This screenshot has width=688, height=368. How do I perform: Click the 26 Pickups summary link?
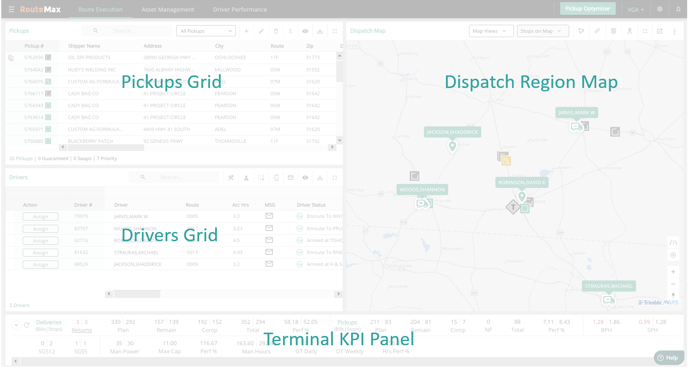pos(21,158)
